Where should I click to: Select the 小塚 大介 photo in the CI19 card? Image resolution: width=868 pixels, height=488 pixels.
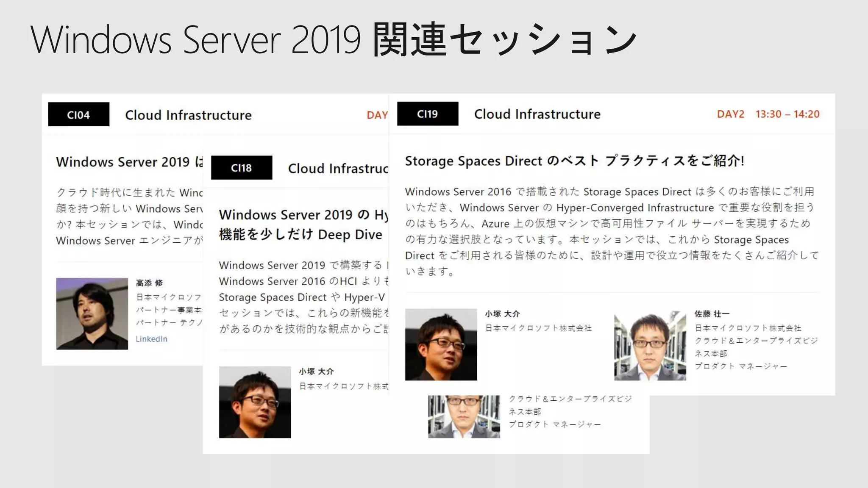(441, 344)
